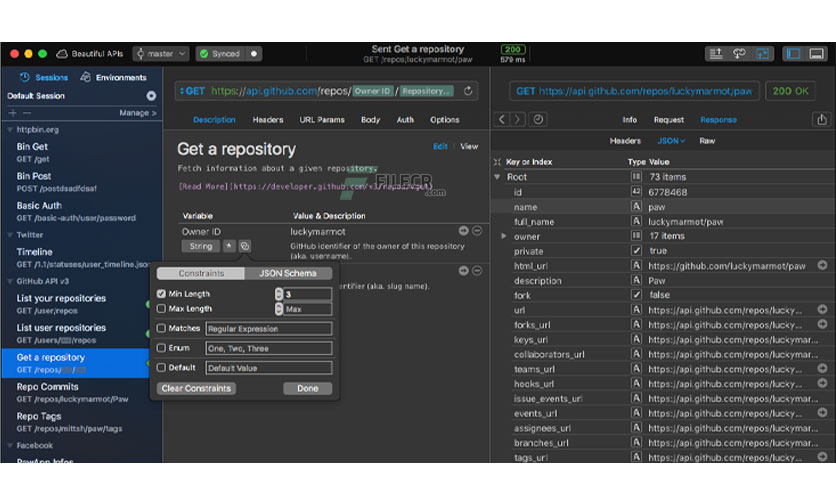The height and width of the screenshot is (484, 836).
Task: Open the Headers request tab
Action: [x=268, y=120]
